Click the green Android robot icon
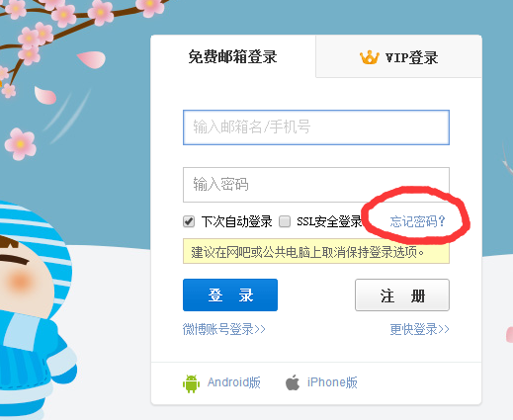Image resolution: width=513 pixels, height=420 pixels. coord(191,383)
